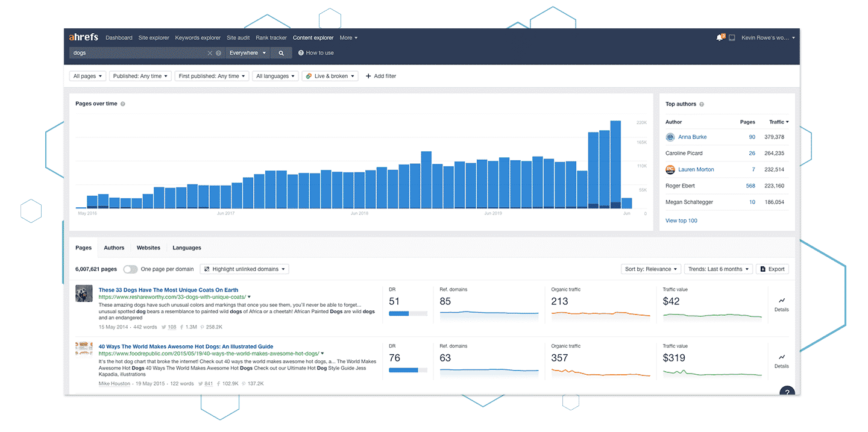The height and width of the screenshot is (432, 868).
Task: Open the help chat bubble
Action: click(x=787, y=390)
